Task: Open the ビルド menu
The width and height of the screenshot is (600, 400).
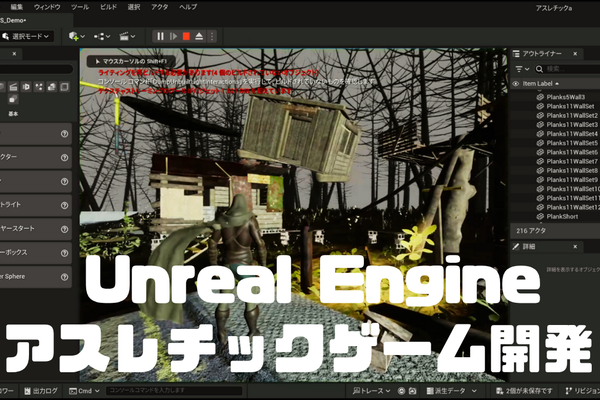Action: pyautogui.click(x=108, y=7)
